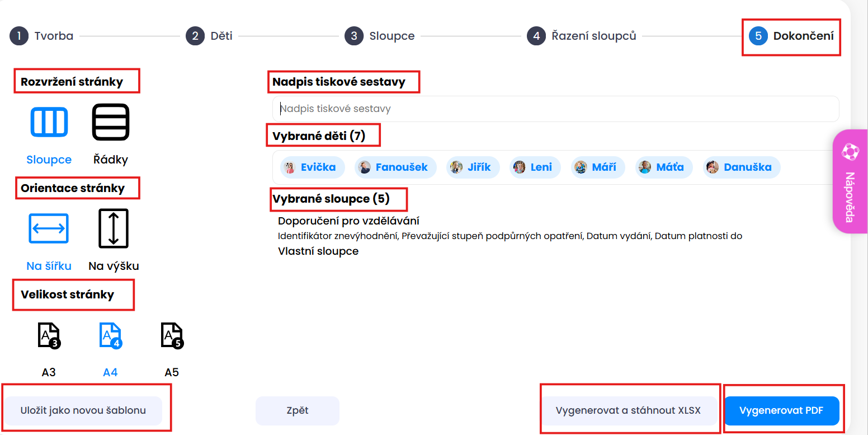Set orientation to Na šířku landscape
Image resolution: width=868 pixels, height=435 pixels.
(x=49, y=228)
